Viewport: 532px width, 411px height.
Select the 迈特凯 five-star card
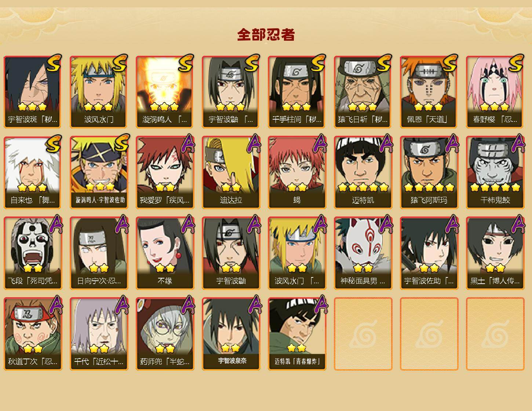pos(363,172)
